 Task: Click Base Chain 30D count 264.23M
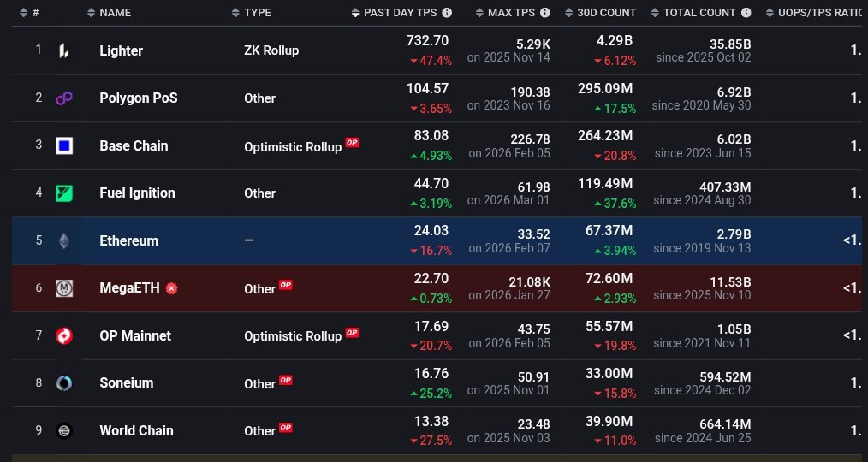coord(605,136)
